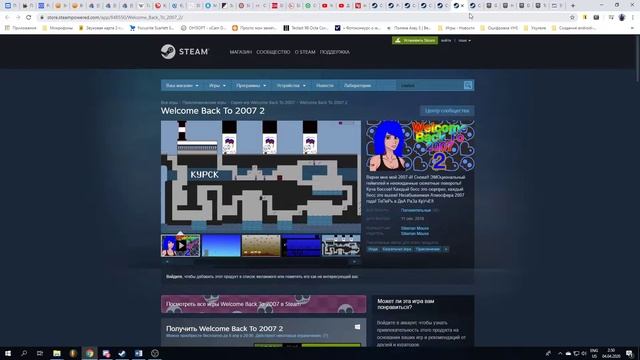Reload the page in the browser

click(x=29, y=18)
